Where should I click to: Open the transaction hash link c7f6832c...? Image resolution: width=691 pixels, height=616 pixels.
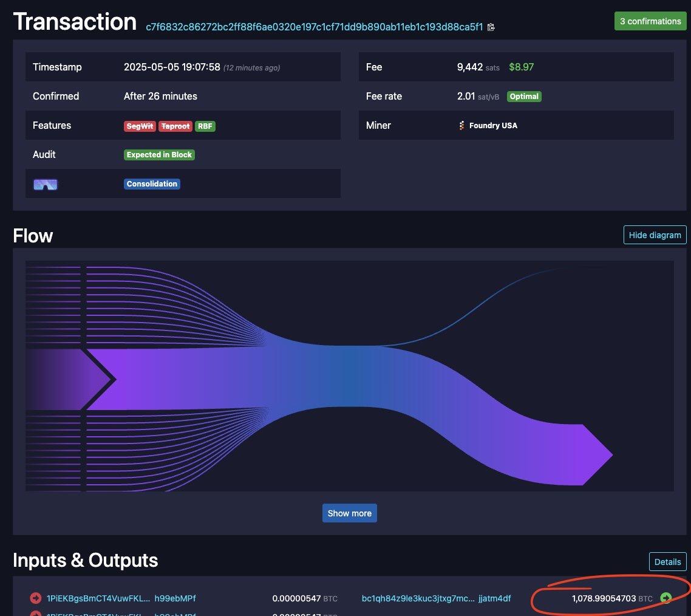pyautogui.click(x=314, y=27)
